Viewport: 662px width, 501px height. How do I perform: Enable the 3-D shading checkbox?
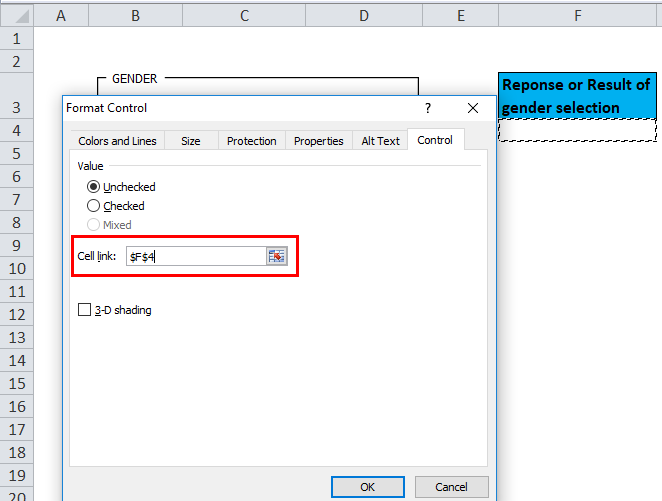coord(84,310)
